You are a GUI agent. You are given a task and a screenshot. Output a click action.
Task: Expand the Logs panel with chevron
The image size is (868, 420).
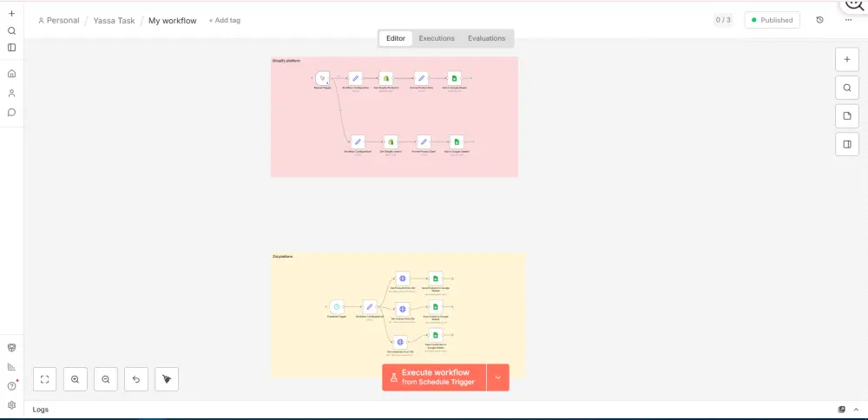coord(856,410)
